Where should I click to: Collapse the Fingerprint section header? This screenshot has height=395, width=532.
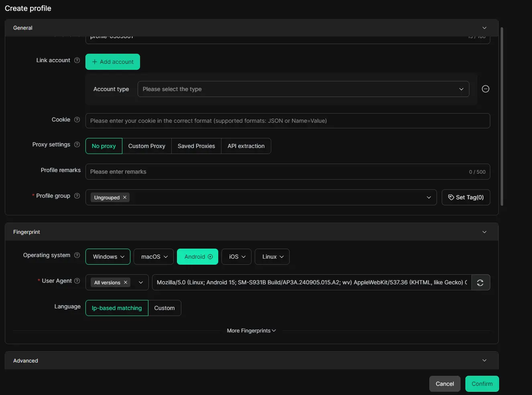(484, 232)
